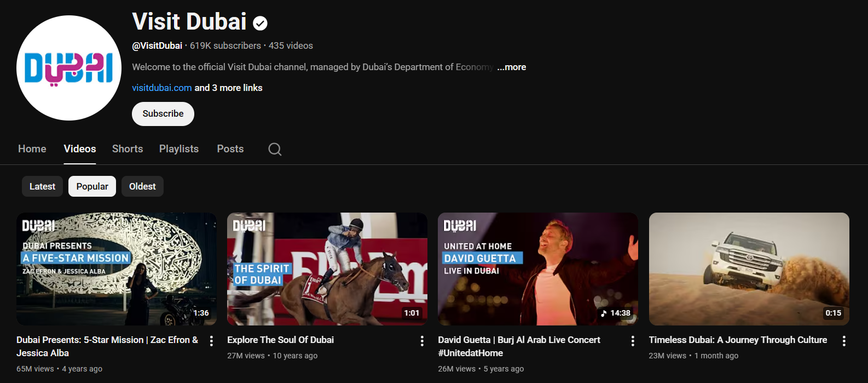The width and height of the screenshot is (868, 383).
Task: Sort videos by Oldest
Action: [142, 186]
